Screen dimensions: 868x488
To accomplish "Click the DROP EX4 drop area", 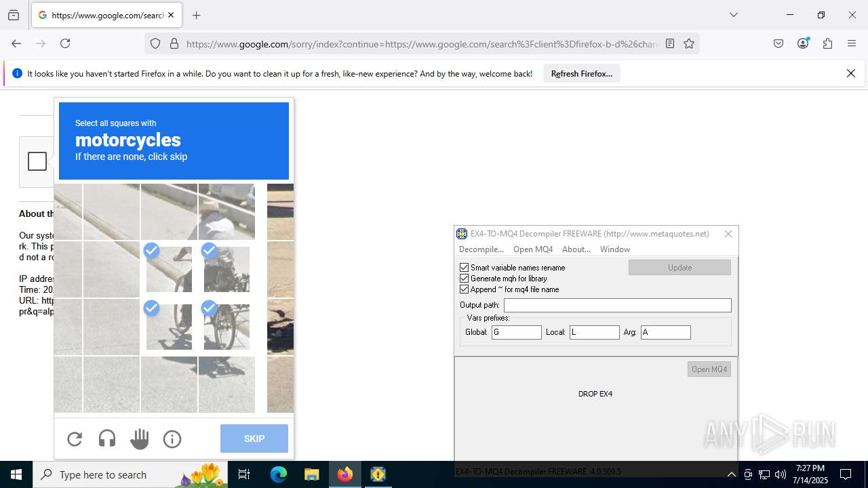I will pyautogui.click(x=595, y=394).
